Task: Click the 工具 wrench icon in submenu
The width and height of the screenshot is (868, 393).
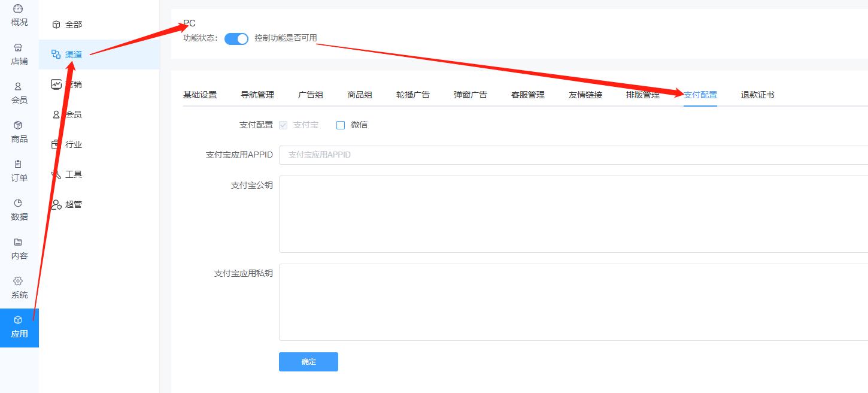Action: pos(56,174)
